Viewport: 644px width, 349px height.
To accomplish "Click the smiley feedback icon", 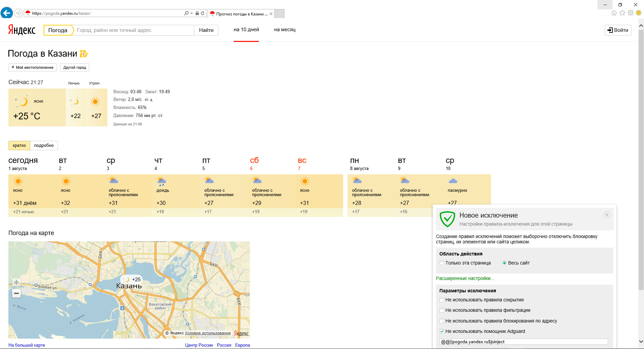I will pos(639,13).
